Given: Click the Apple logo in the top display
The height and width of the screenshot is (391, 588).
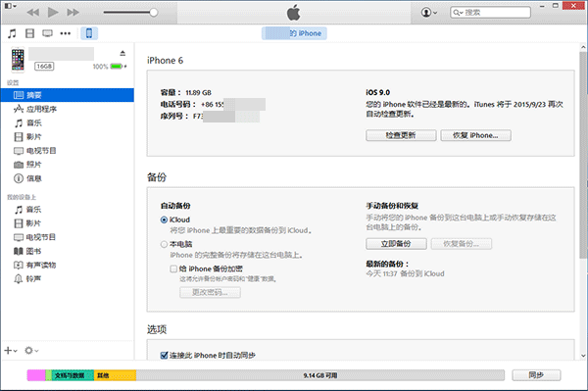Looking at the screenshot, I should (x=294, y=13).
